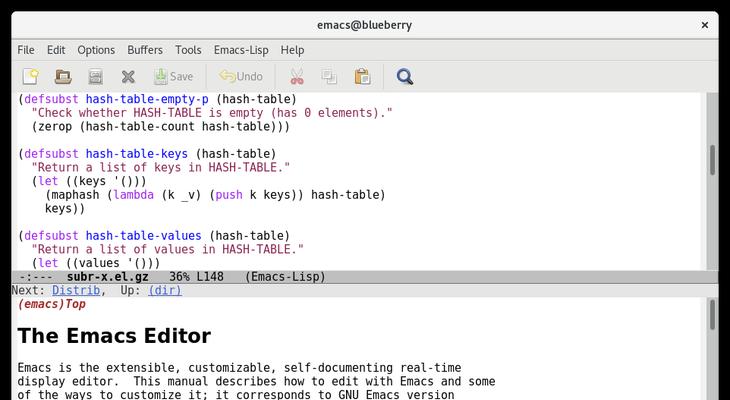Click the zerop call in code
Screen dimensions: 730x400
(x=55, y=127)
